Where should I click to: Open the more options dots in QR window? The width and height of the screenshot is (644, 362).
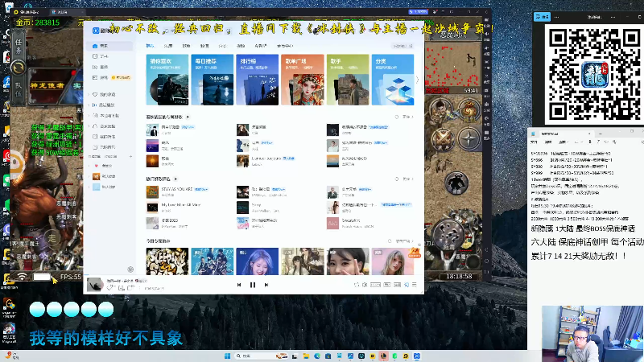pyautogui.click(x=556, y=17)
